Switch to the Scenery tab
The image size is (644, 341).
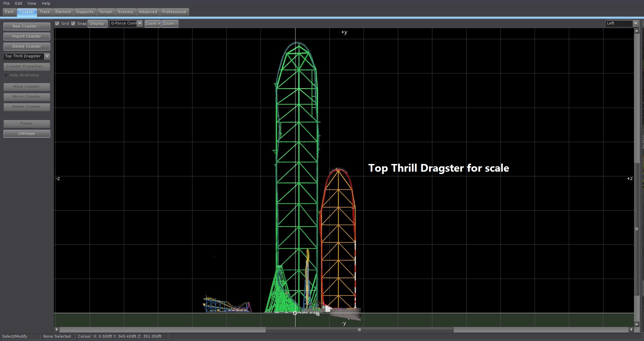[125, 12]
